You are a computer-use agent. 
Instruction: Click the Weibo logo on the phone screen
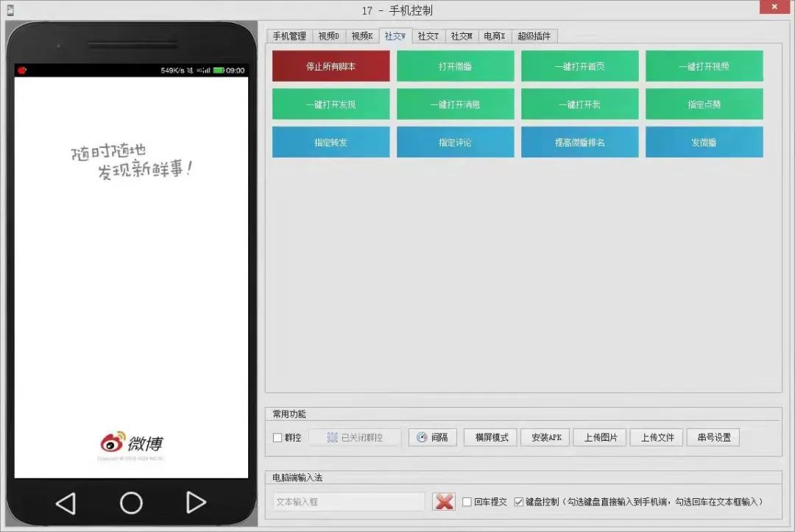coord(131,443)
